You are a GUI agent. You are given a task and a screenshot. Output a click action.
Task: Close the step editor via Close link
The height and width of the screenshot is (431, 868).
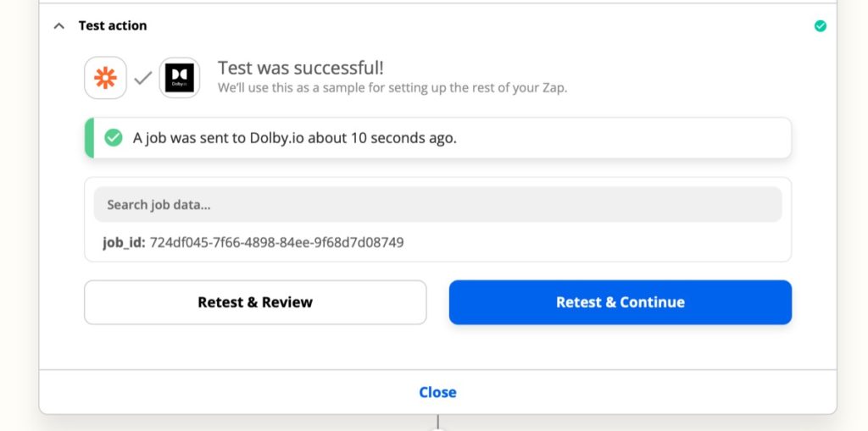point(437,392)
